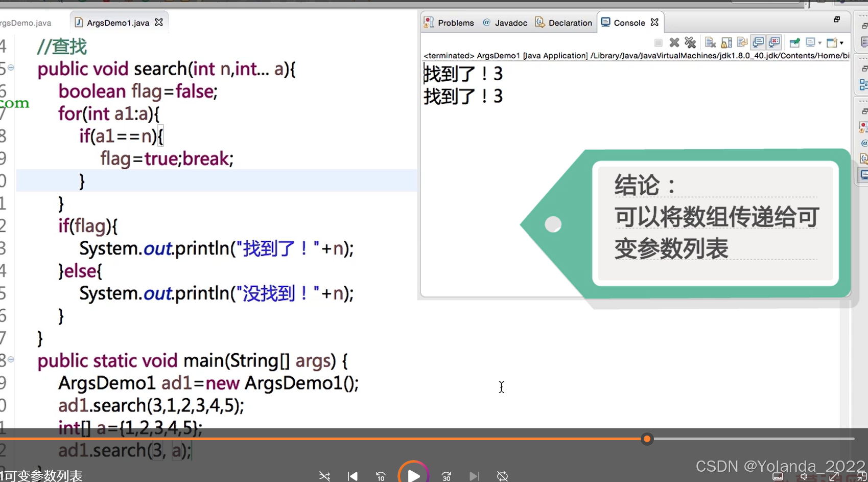The image size is (868, 482).
Task: Clear the console output
Action: pyautogui.click(x=710, y=42)
